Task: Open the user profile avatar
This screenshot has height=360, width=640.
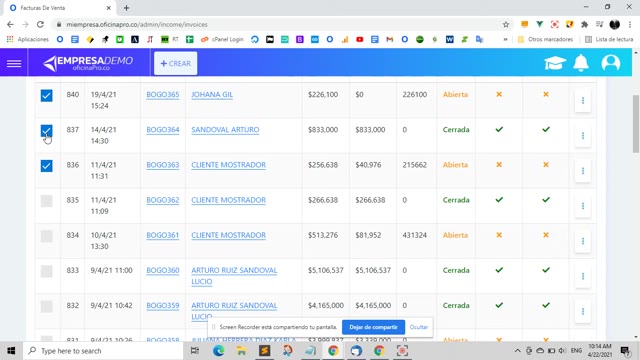Action: (611, 63)
